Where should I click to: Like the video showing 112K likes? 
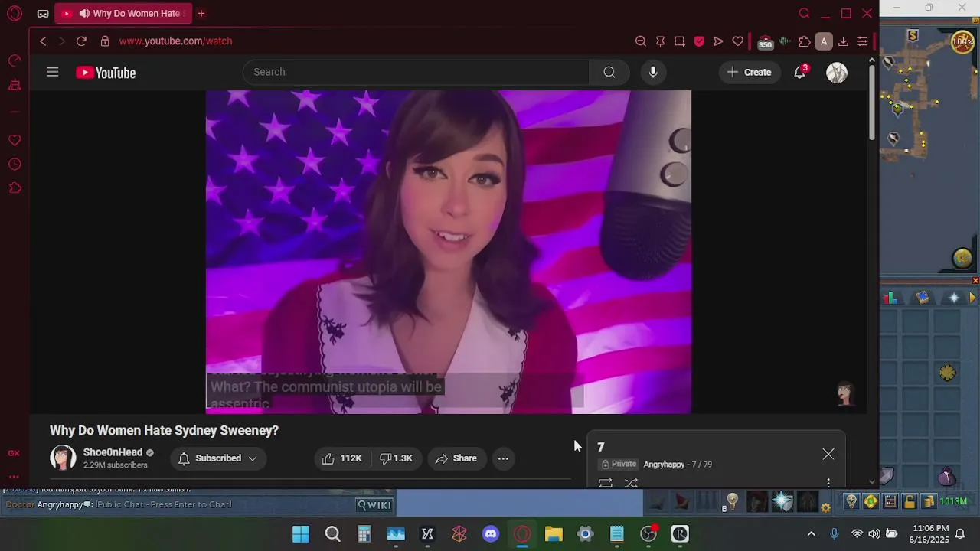(x=341, y=458)
